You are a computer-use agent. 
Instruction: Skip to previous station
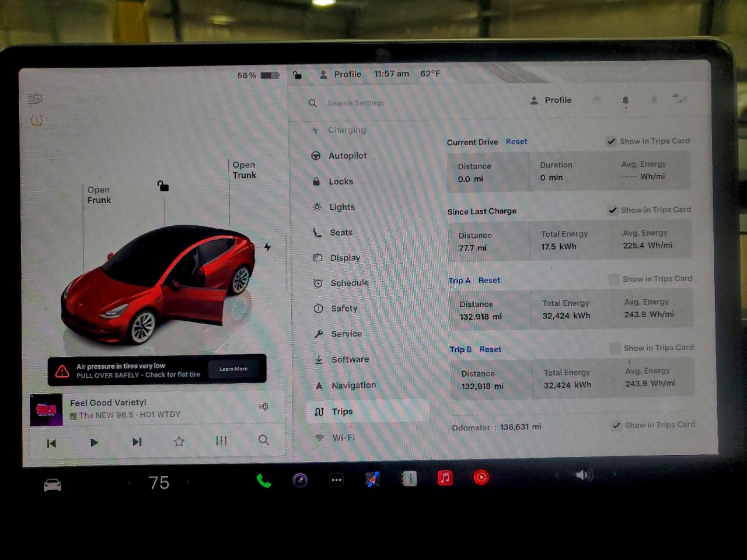tap(51, 443)
